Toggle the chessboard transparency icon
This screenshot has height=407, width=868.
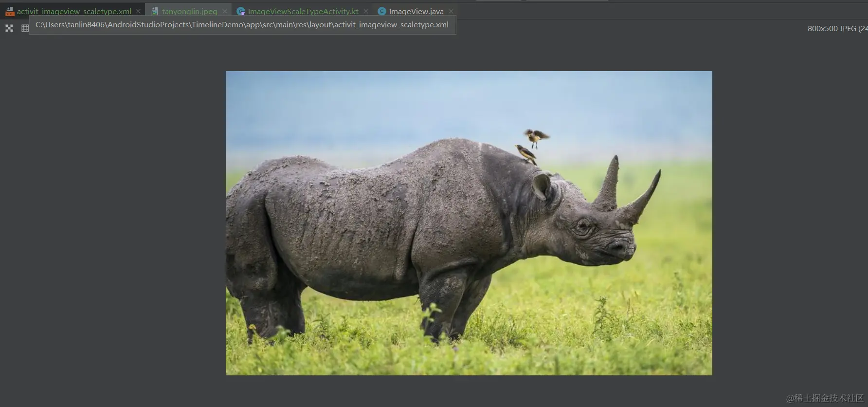(x=9, y=28)
